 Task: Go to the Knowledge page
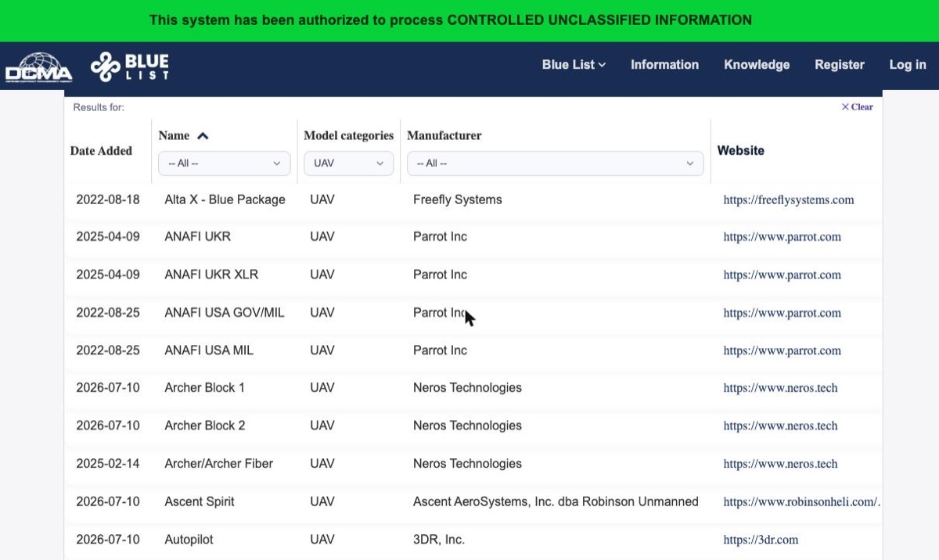(757, 65)
